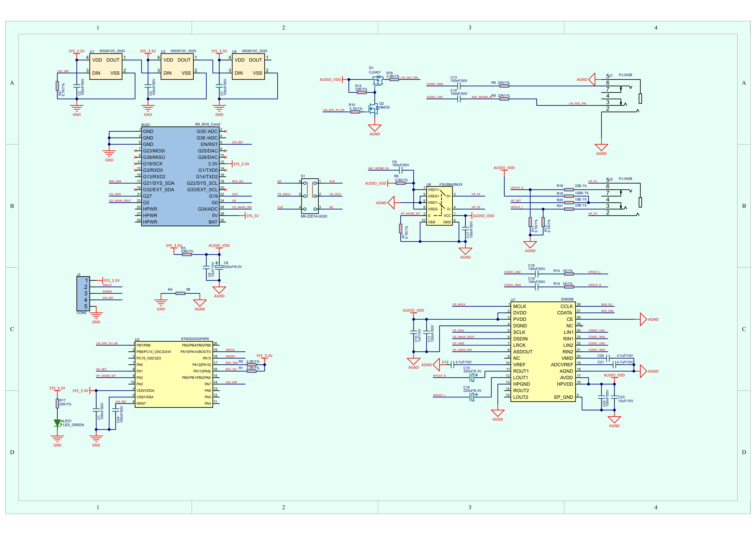Click the R3 33R/1% resistor
The image size is (756, 535).
click(x=187, y=254)
